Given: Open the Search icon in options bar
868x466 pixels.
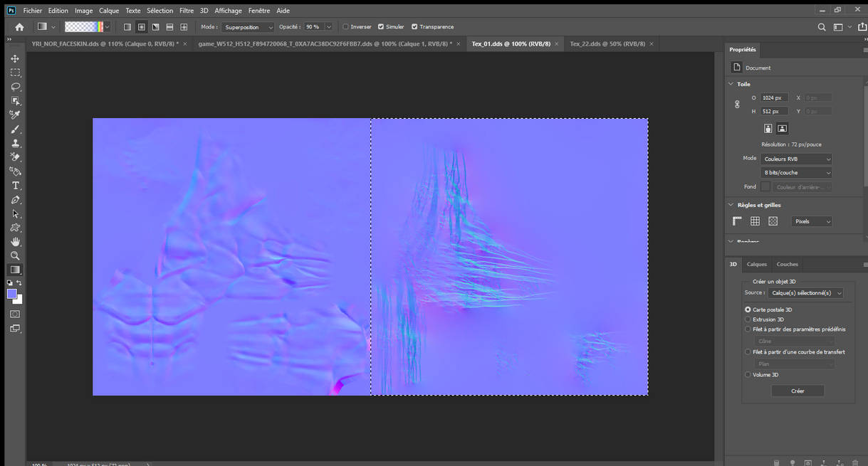Looking at the screenshot, I should [x=822, y=27].
